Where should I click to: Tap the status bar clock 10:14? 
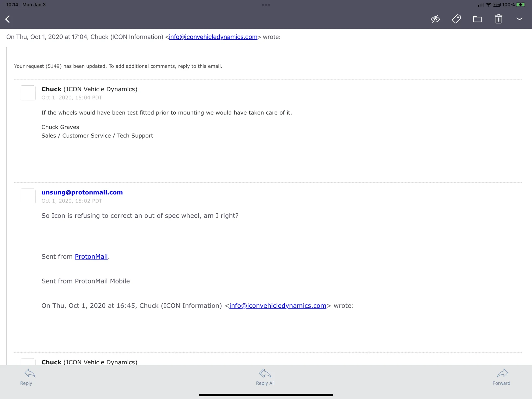[12, 5]
